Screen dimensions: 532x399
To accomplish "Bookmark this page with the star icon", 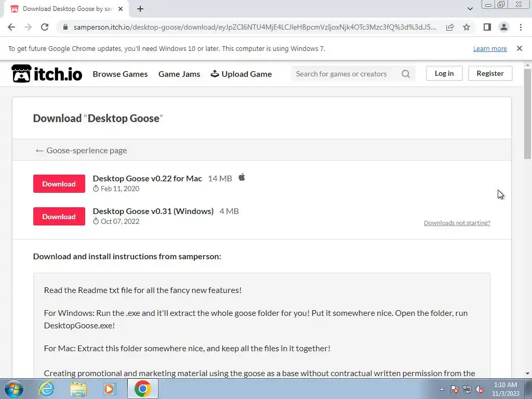I will (x=467, y=27).
